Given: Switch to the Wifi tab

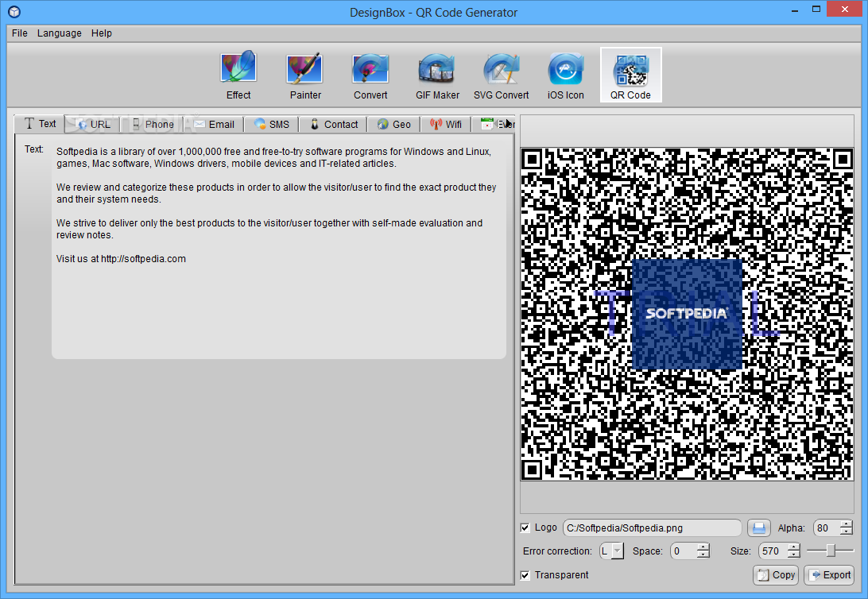Looking at the screenshot, I should point(446,125).
